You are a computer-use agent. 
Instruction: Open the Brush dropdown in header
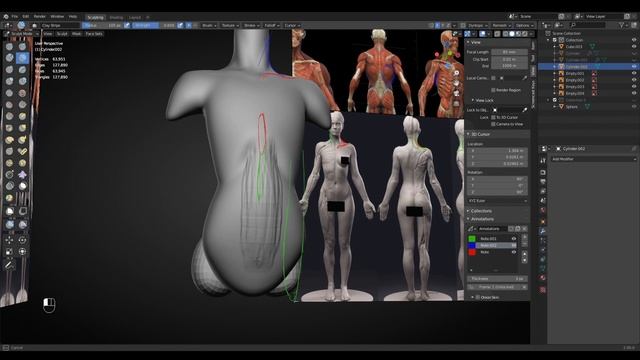209,25
